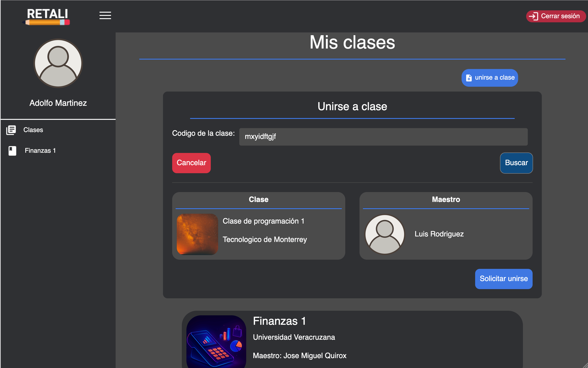Screen dimensions: 588x368
Task: Click the Clase de programación 1 thumbnail image
Action: (197, 234)
